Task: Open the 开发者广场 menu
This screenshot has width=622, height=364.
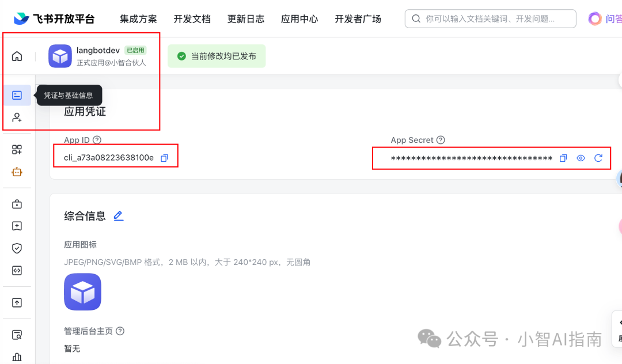Action: click(x=358, y=19)
